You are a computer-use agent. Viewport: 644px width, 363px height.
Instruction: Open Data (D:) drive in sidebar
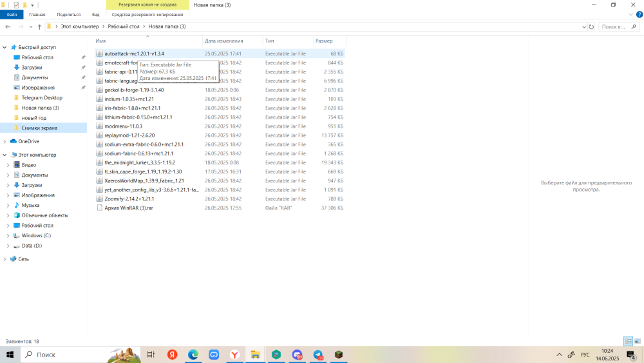point(32,246)
